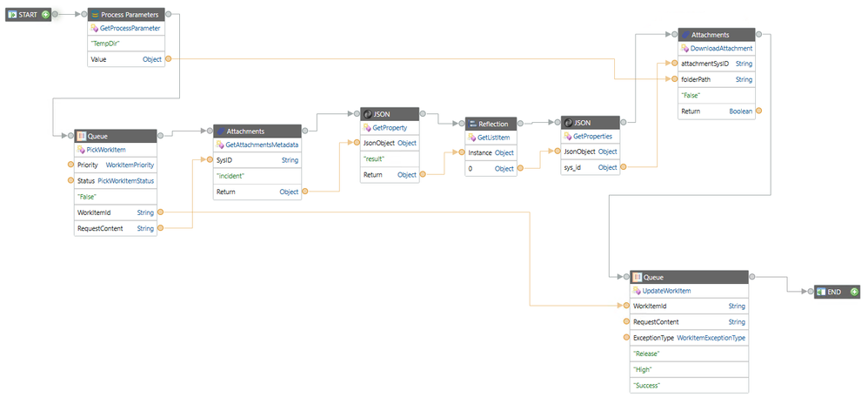868x411 pixels.
Task: Select the "incident" value
Action: 230,176
